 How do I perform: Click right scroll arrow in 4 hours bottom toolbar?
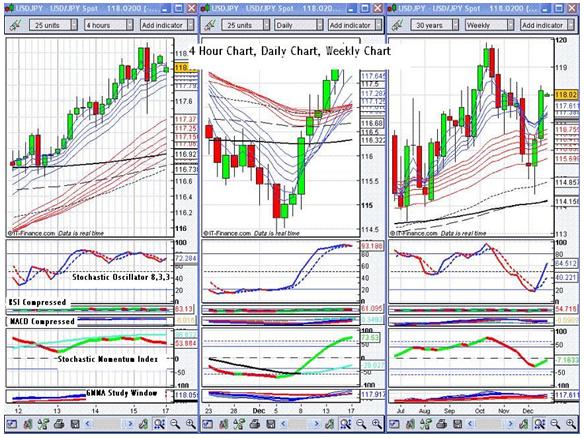(130, 424)
